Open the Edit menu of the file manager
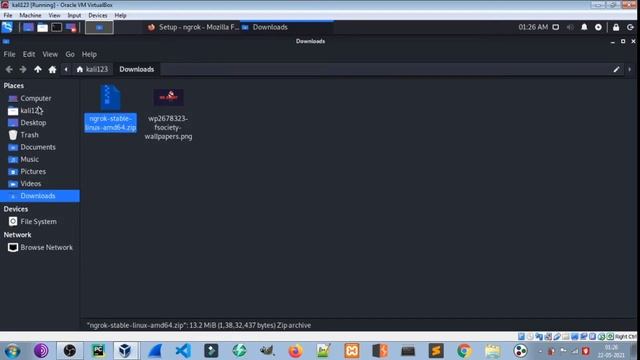This screenshot has width=640, height=360. click(x=29, y=54)
